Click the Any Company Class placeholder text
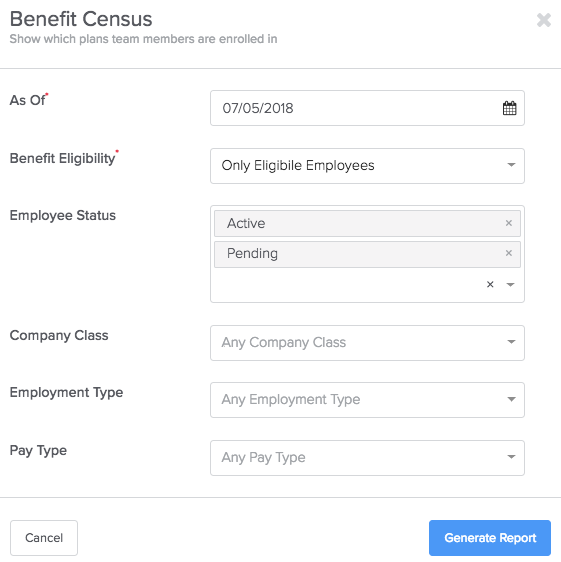The width and height of the screenshot is (561, 562). [x=284, y=342]
